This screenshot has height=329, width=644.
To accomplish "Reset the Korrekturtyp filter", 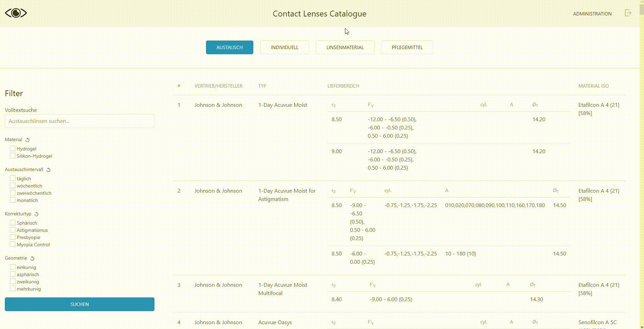I will tap(36, 214).
